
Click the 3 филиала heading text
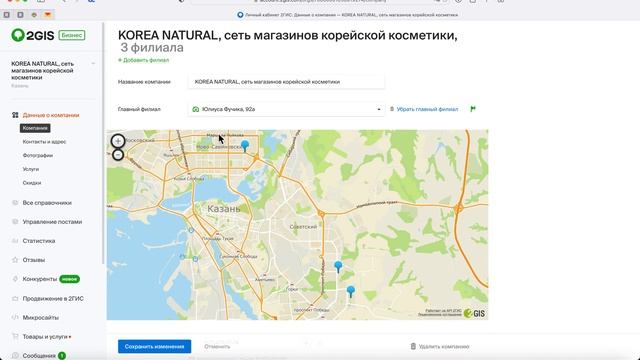click(x=152, y=48)
